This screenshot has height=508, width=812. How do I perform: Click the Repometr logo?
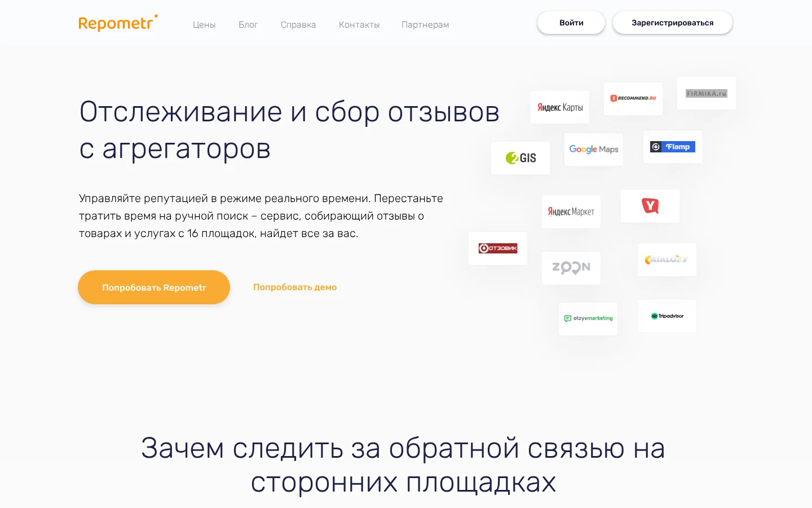[118, 23]
